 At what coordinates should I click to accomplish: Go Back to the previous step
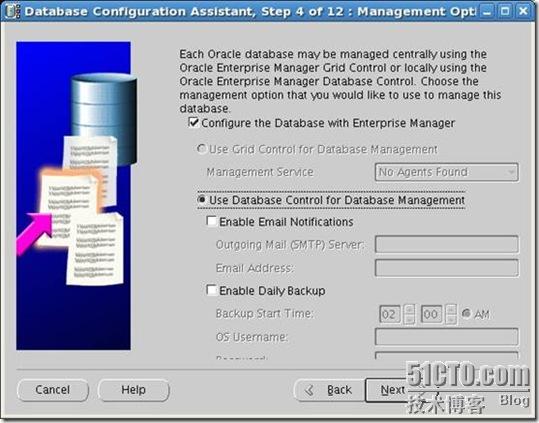[x=330, y=390]
